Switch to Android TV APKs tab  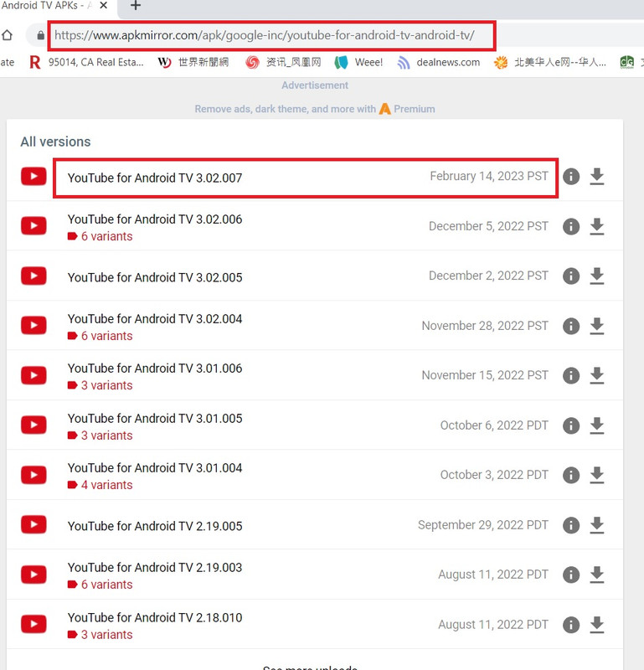pyautogui.click(x=47, y=6)
